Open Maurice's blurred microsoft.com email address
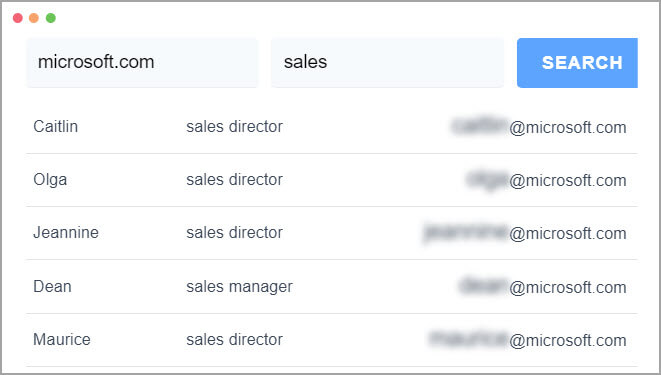Viewport: 661px width, 375px height. click(x=528, y=340)
